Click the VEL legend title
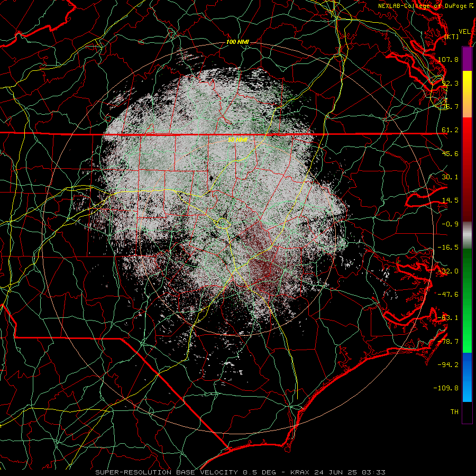The image size is (476, 476). coord(464,32)
